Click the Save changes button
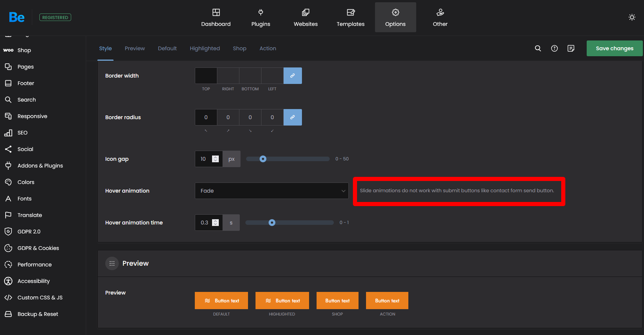Image resolution: width=644 pixels, height=335 pixels. click(x=614, y=48)
